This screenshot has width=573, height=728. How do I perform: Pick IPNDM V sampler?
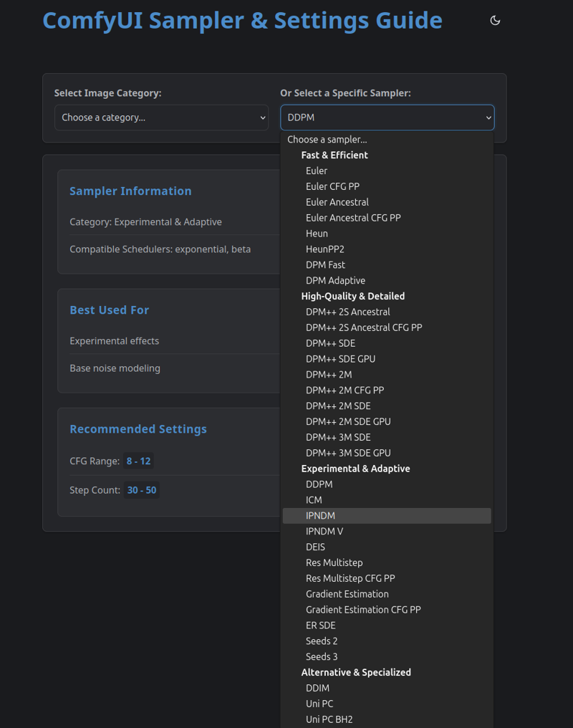pos(387,531)
